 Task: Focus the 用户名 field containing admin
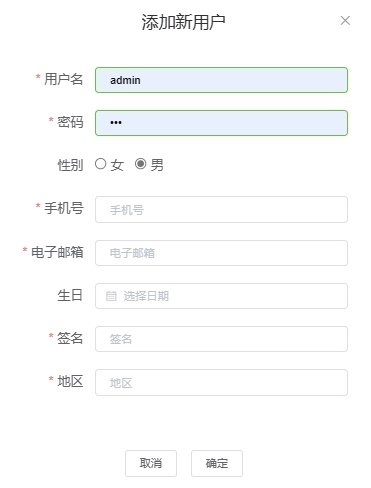click(x=221, y=80)
